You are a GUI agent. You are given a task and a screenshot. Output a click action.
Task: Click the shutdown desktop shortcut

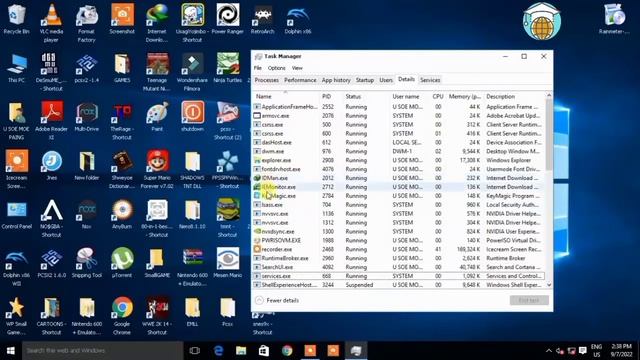tap(192, 117)
